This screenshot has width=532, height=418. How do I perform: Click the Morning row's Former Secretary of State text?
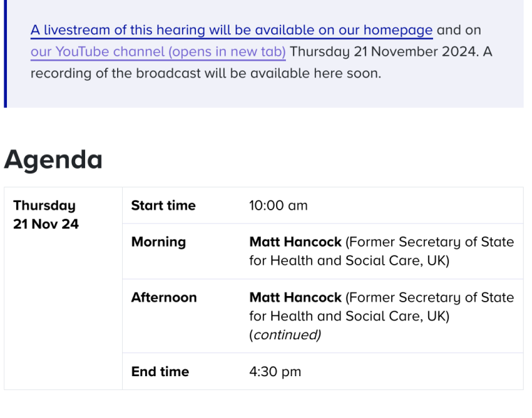pos(430,242)
